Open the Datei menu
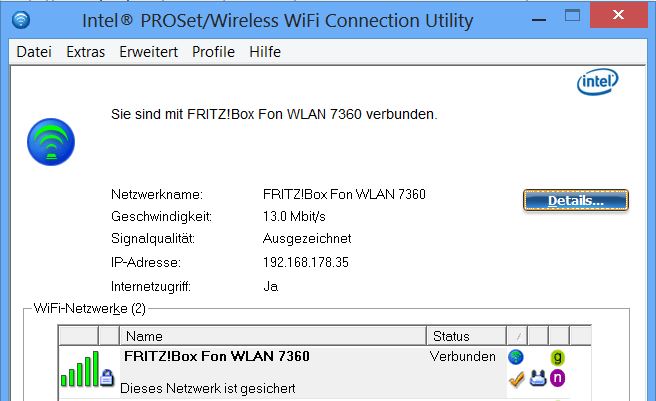The image size is (656, 401). (x=34, y=52)
